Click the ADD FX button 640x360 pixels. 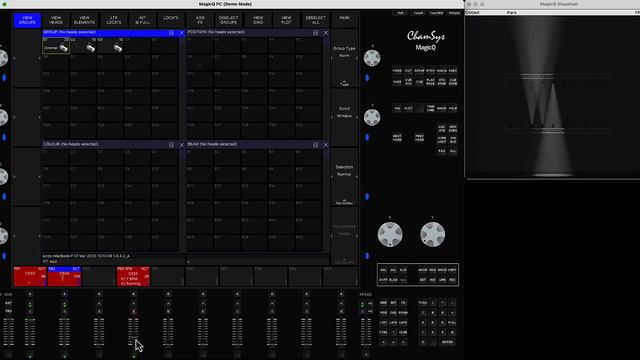tap(200, 20)
